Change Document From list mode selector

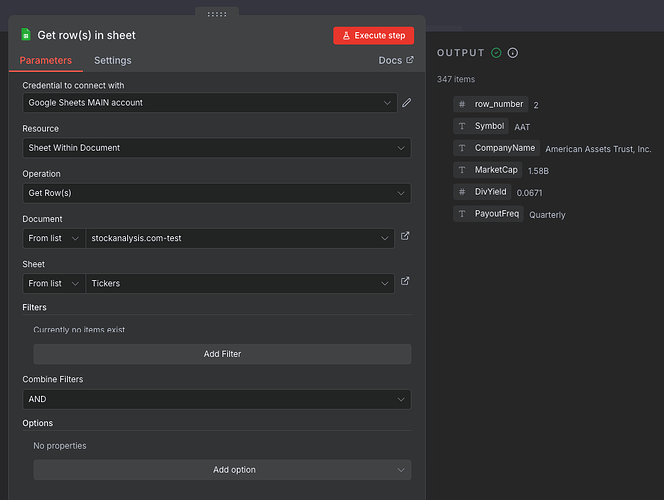click(54, 238)
